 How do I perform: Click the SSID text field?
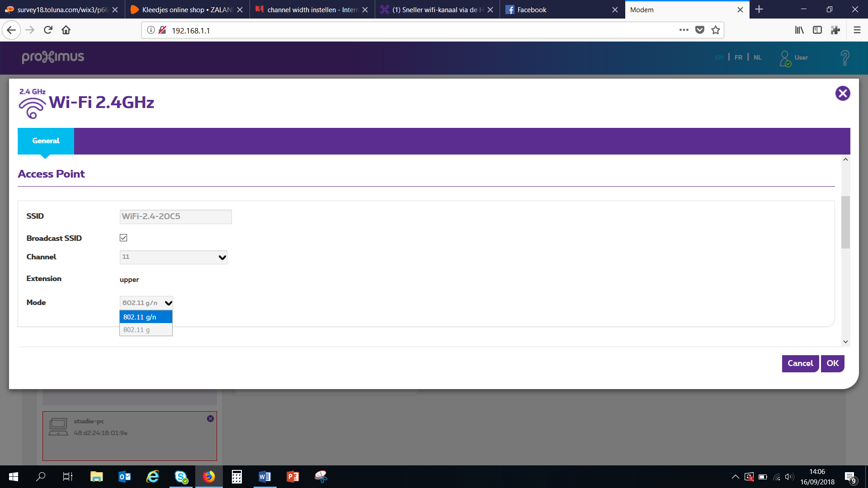coord(176,216)
